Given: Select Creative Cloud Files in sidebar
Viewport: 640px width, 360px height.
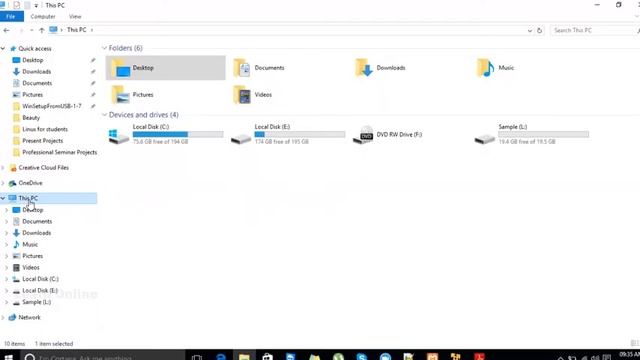Looking at the screenshot, I should (43, 168).
